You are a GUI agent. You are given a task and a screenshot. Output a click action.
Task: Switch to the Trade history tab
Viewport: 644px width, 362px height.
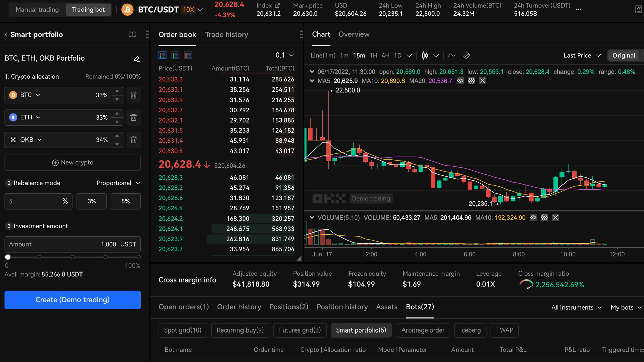pos(226,34)
